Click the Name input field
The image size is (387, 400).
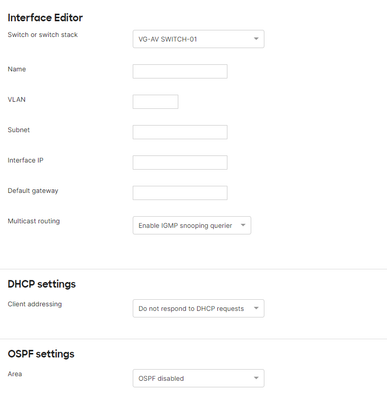180,71
